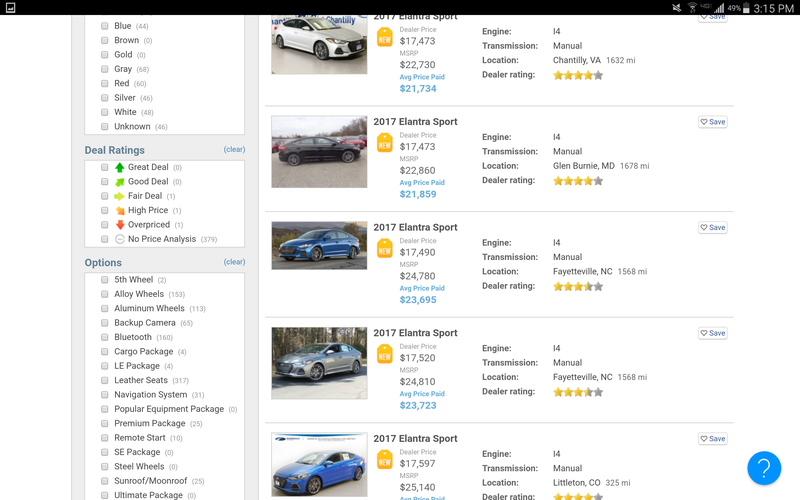Check the LE Package option
This screenshot has width=800, height=500.
(x=105, y=366)
